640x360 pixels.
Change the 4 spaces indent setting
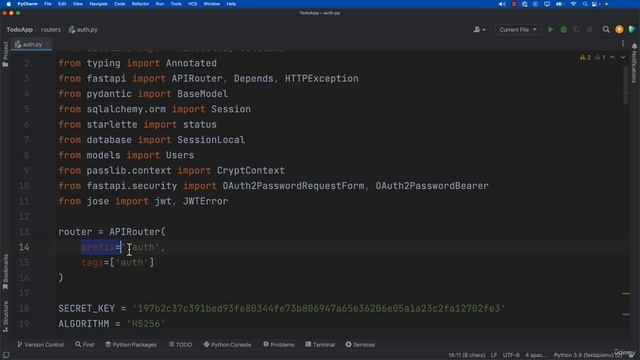pos(535,355)
